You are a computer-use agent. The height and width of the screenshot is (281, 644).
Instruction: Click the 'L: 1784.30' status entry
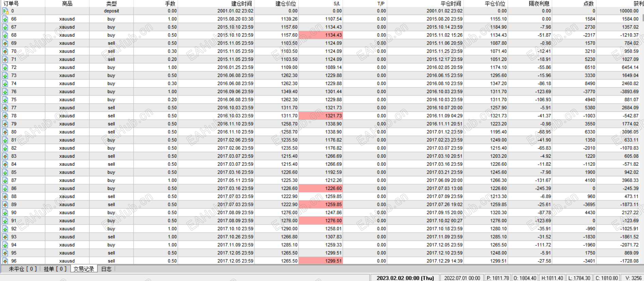tap(579, 278)
